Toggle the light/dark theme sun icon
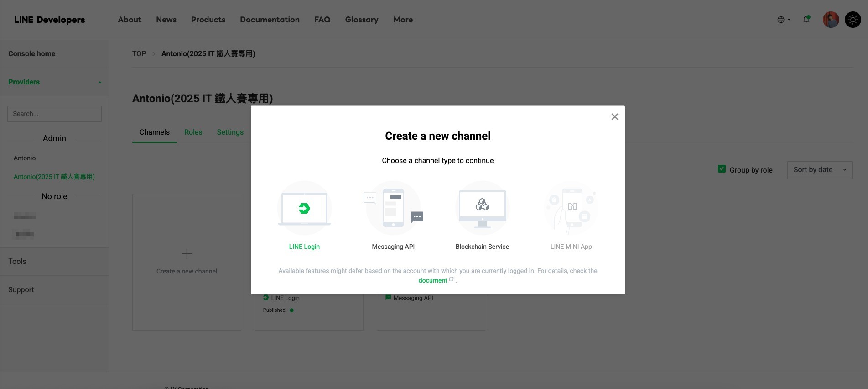This screenshot has height=389, width=868. pyautogui.click(x=852, y=20)
